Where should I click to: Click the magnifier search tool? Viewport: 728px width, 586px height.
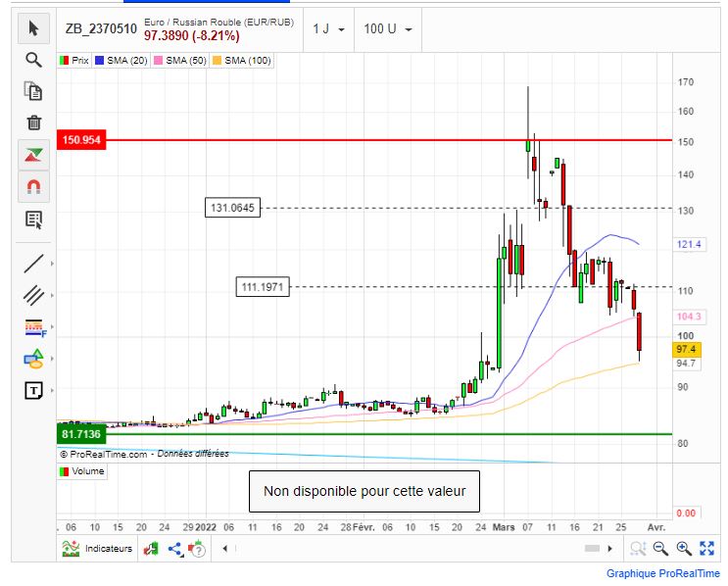[x=34, y=60]
